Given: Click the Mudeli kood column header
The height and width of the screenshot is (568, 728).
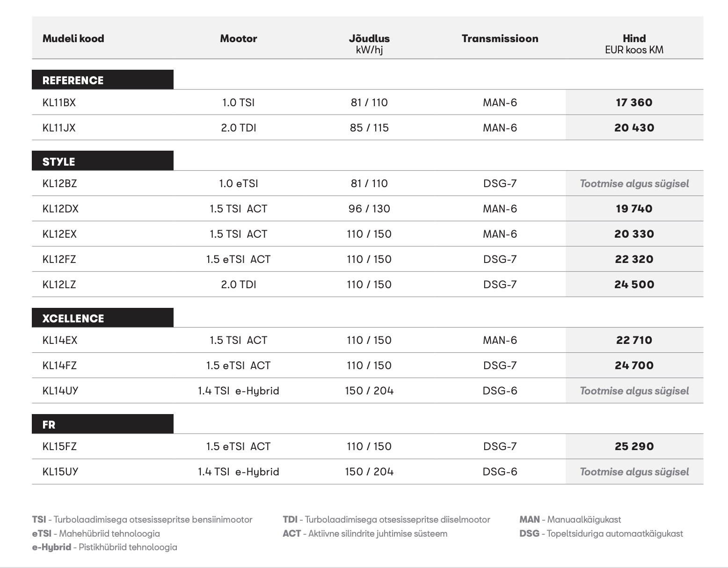Looking at the screenshot, I should 73,38.
